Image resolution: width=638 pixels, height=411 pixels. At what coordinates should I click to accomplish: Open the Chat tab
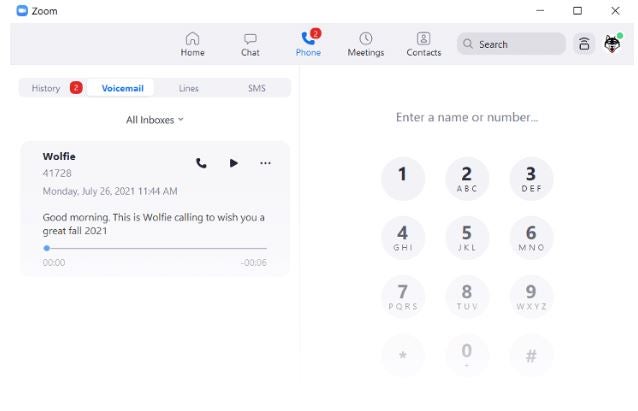pos(250,44)
